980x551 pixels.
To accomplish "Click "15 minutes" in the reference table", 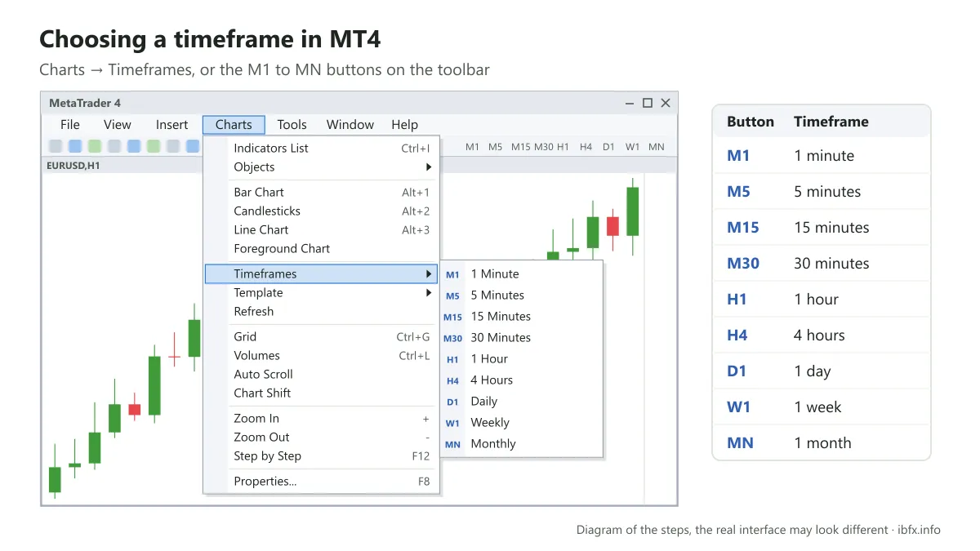I will pyautogui.click(x=831, y=228).
